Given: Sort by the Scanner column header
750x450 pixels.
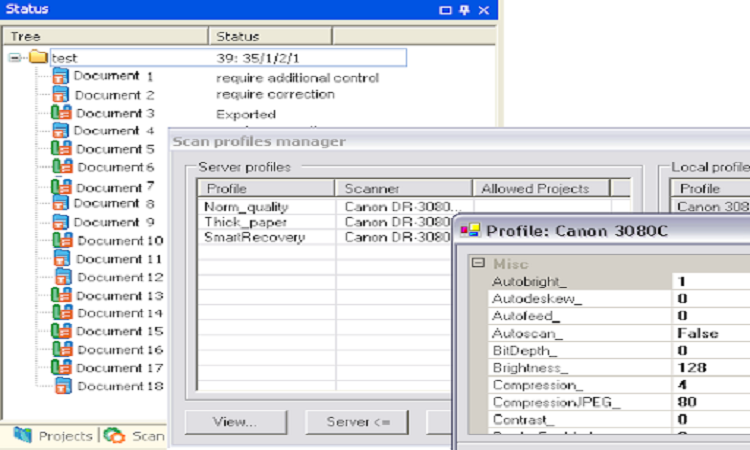Looking at the screenshot, I should [x=403, y=188].
